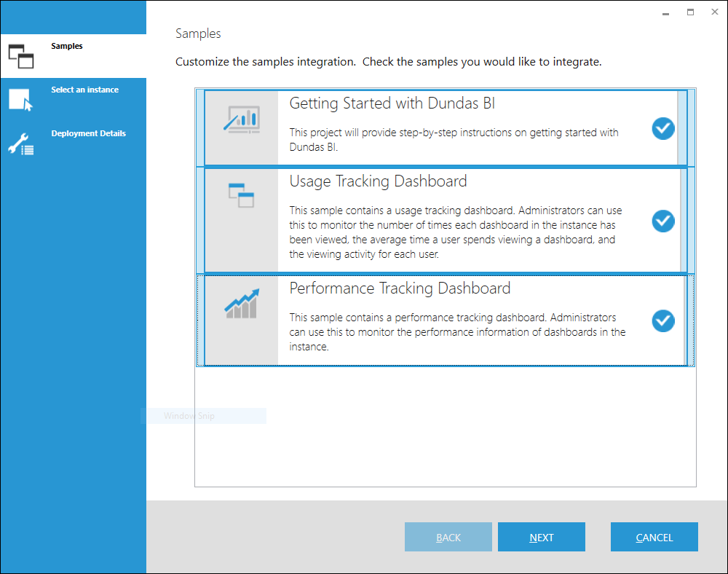Click the Customize the samples integration instruction
The image size is (728, 574).
click(x=388, y=62)
